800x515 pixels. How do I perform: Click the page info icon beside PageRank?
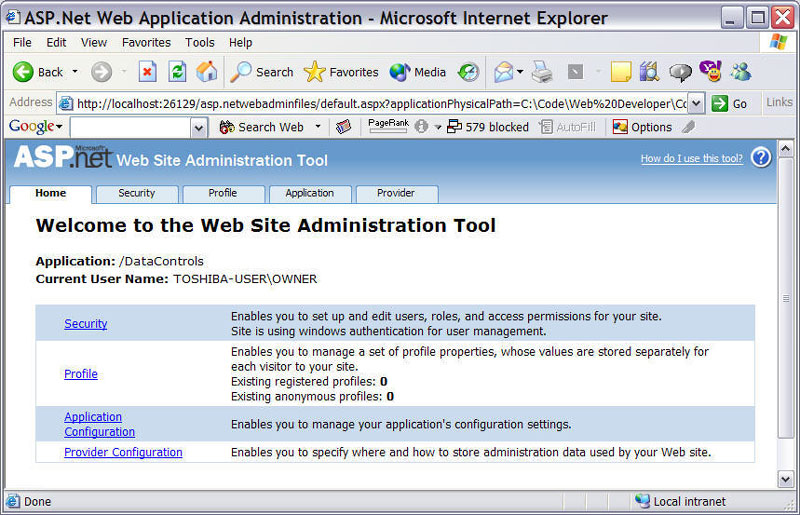(421, 127)
